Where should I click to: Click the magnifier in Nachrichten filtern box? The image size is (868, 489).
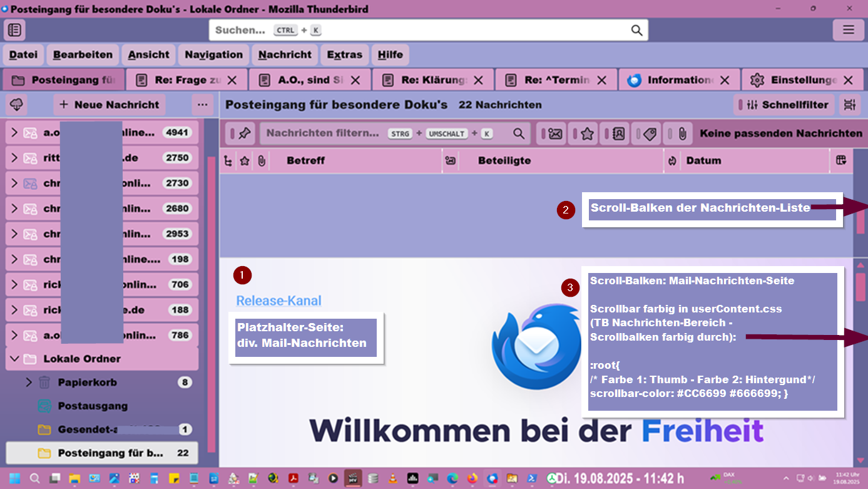pos(519,133)
